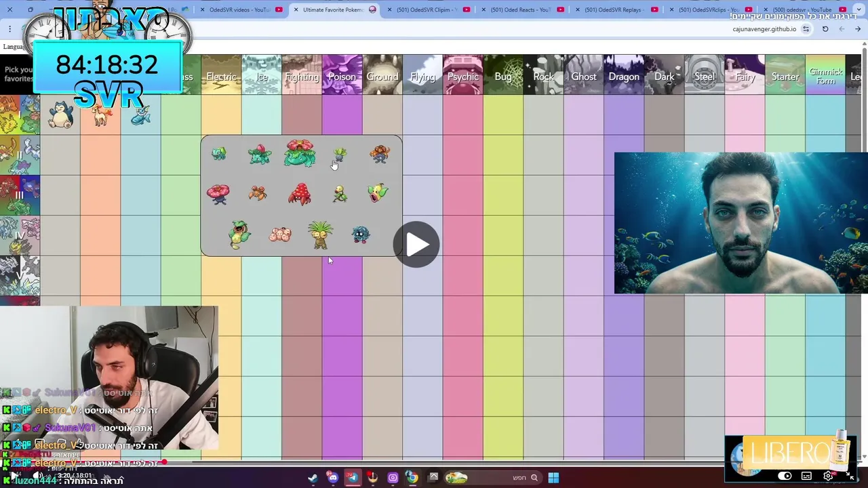Select the Starter column header
This screenshot has height=488, width=868.
tap(785, 75)
